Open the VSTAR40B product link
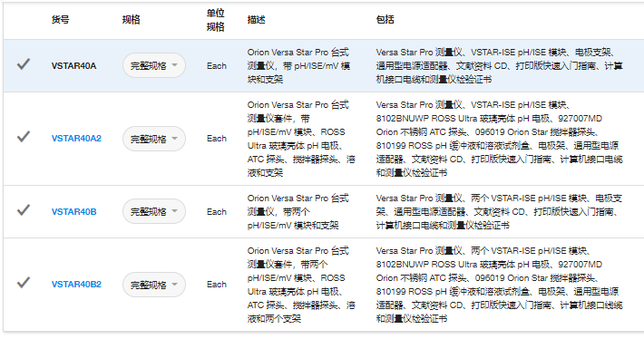The width and height of the screenshot is (644, 339). 74,212
